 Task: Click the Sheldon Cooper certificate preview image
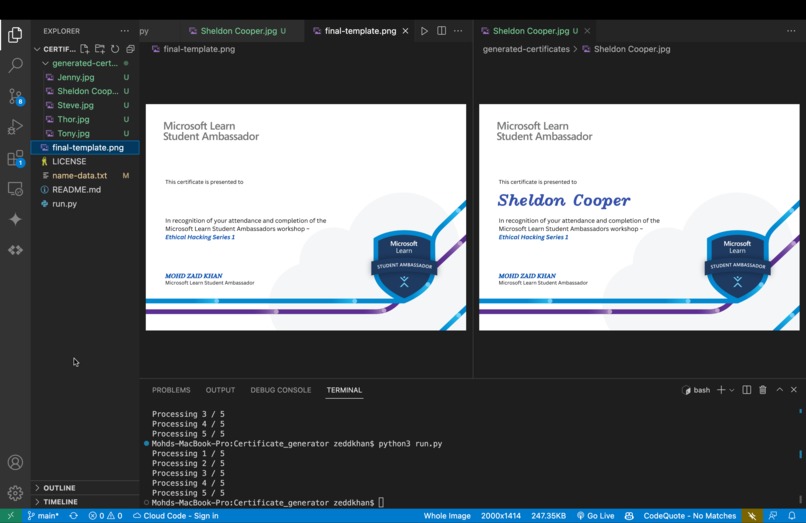(x=639, y=217)
